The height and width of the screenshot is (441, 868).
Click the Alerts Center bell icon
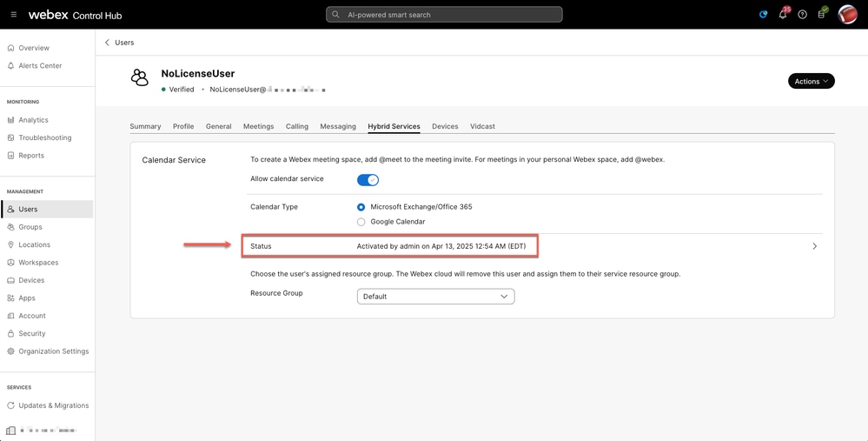pyautogui.click(x=11, y=66)
